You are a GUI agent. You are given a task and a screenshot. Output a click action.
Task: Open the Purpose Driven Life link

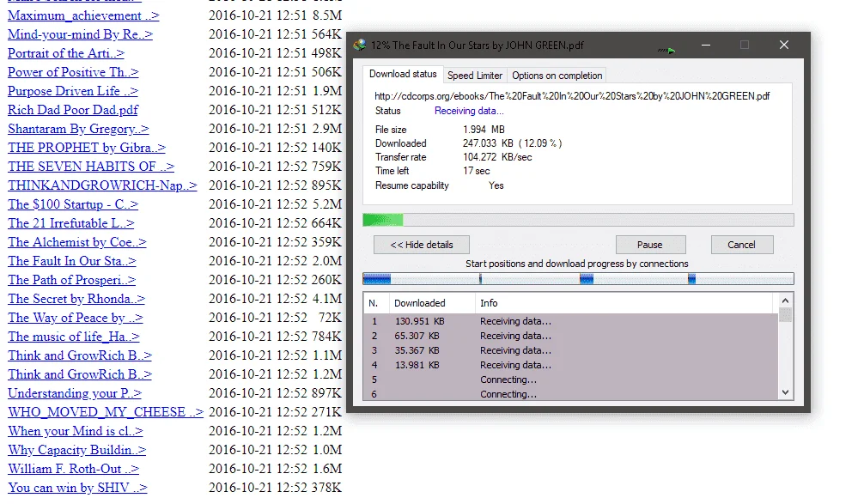(x=73, y=91)
